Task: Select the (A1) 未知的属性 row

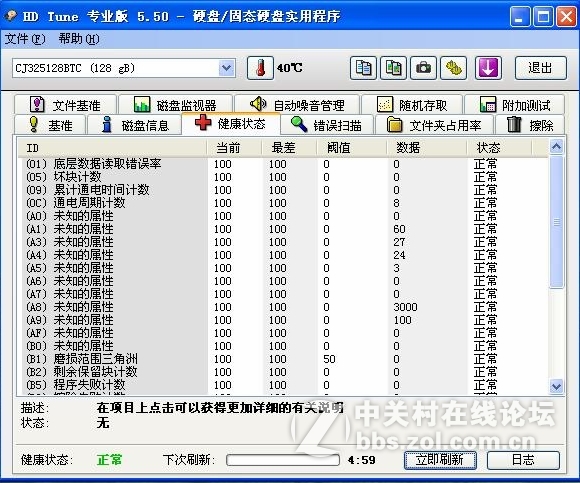Action: (283, 229)
